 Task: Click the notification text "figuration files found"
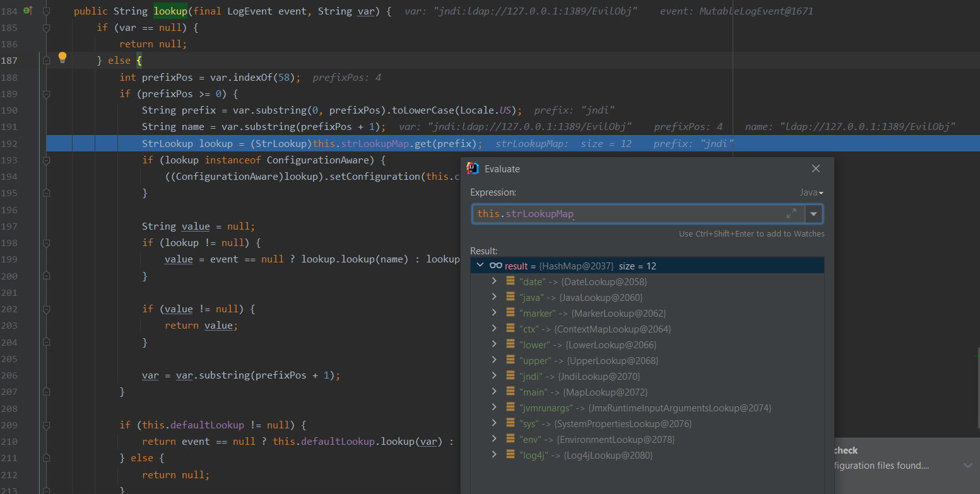[x=882, y=466]
